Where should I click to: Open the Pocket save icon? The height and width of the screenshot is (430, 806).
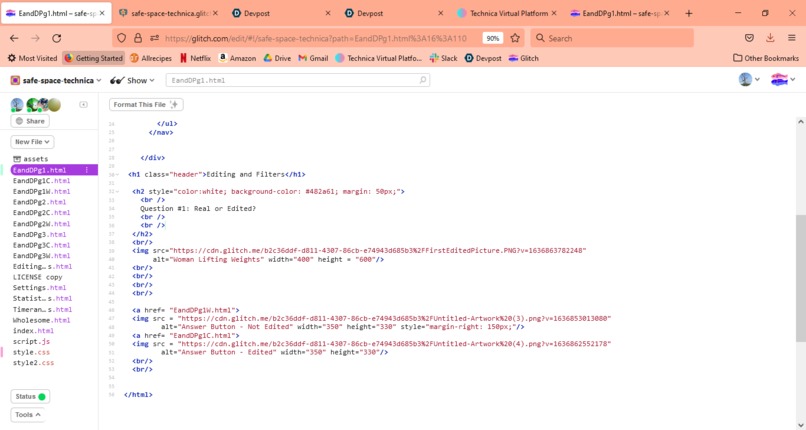click(749, 38)
